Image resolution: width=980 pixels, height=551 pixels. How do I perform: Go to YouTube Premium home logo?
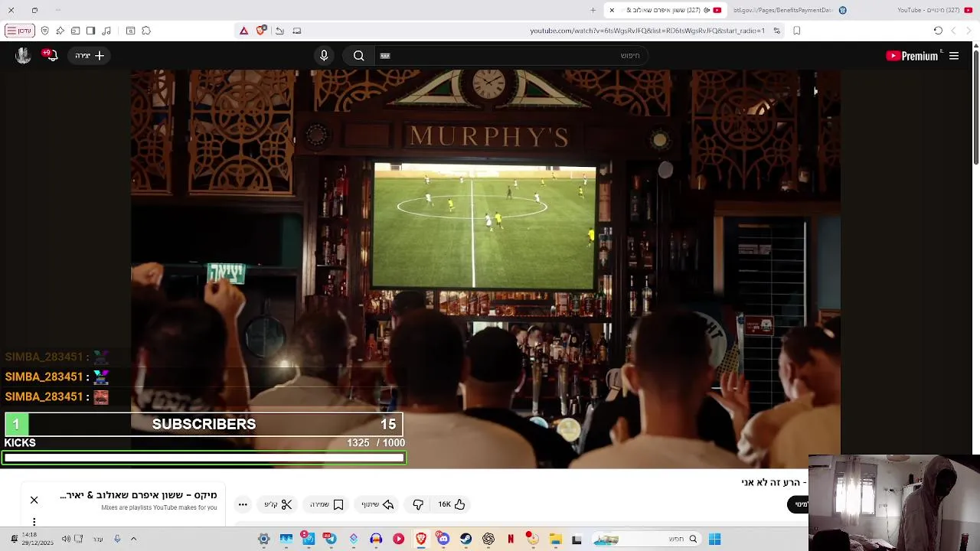912,55
